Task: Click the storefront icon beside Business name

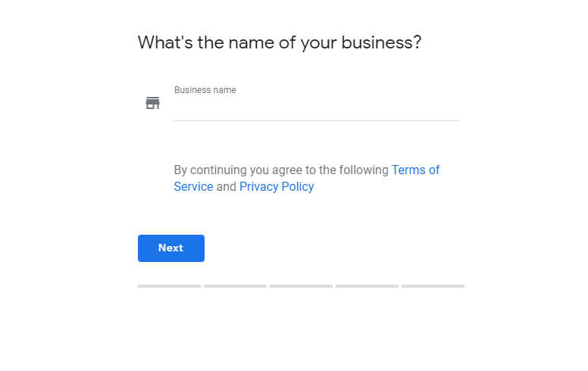Action: click(152, 103)
